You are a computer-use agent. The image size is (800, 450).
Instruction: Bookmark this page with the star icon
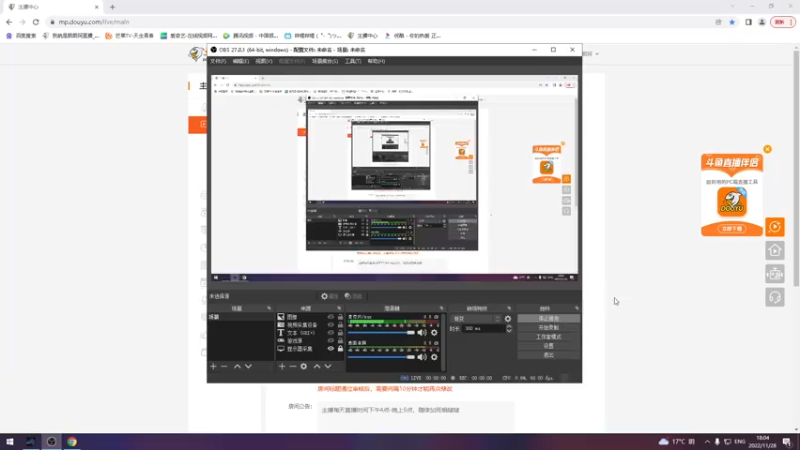pyautogui.click(x=732, y=22)
